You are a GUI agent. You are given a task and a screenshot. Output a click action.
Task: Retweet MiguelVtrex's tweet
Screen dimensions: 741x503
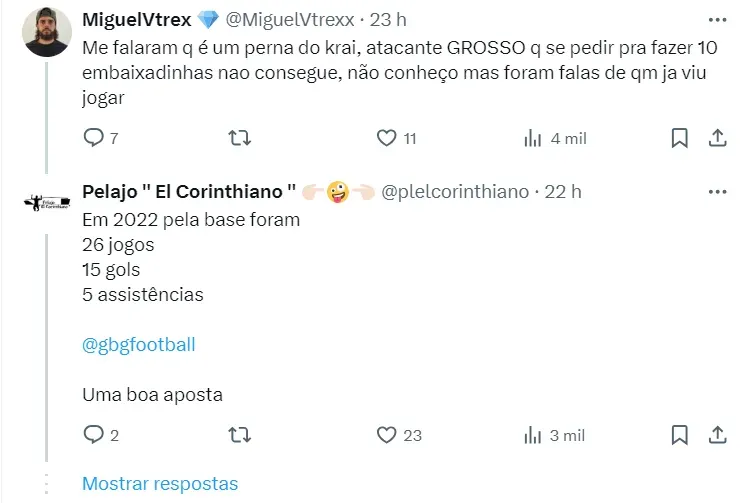pyautogui.click(x=240, y=138)
